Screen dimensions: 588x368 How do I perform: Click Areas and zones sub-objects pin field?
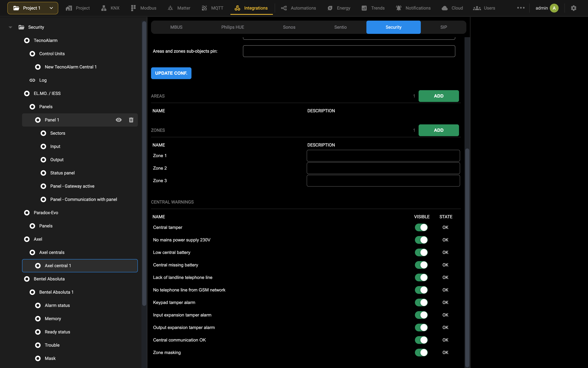pyautogui.click(x=349, y=51)
